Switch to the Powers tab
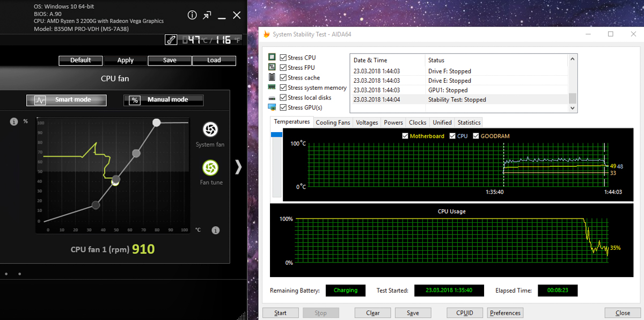Viewport: 644px width, 320px height. coord(393,122)
